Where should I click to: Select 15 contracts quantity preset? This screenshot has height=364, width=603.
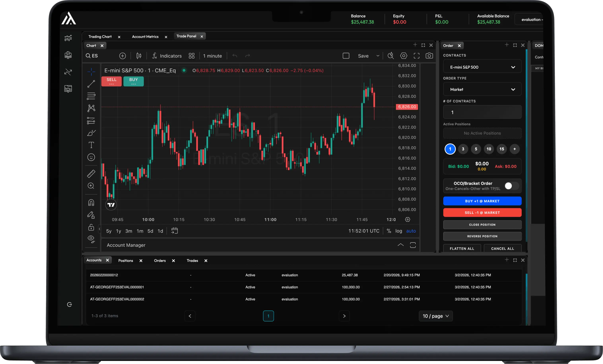[x=502, y=149]
